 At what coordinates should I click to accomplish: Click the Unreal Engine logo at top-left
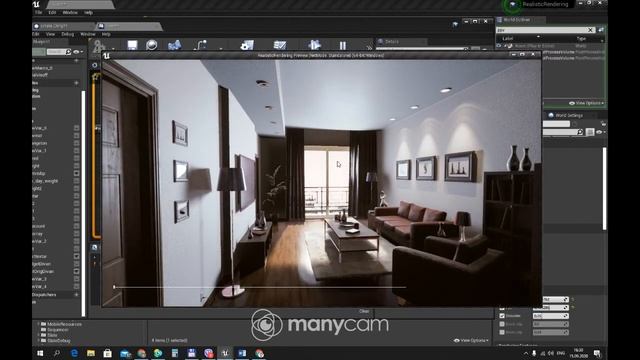[36, 4]
